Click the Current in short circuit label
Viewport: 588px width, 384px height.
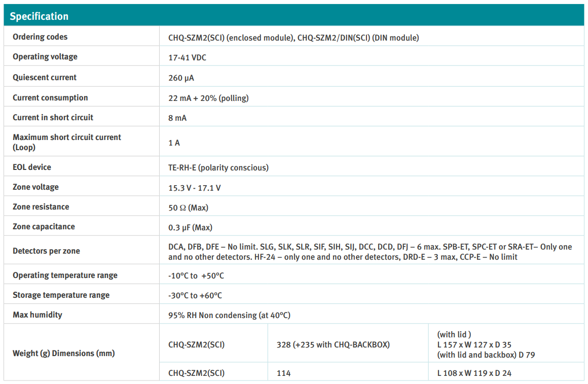click(53, 117)
